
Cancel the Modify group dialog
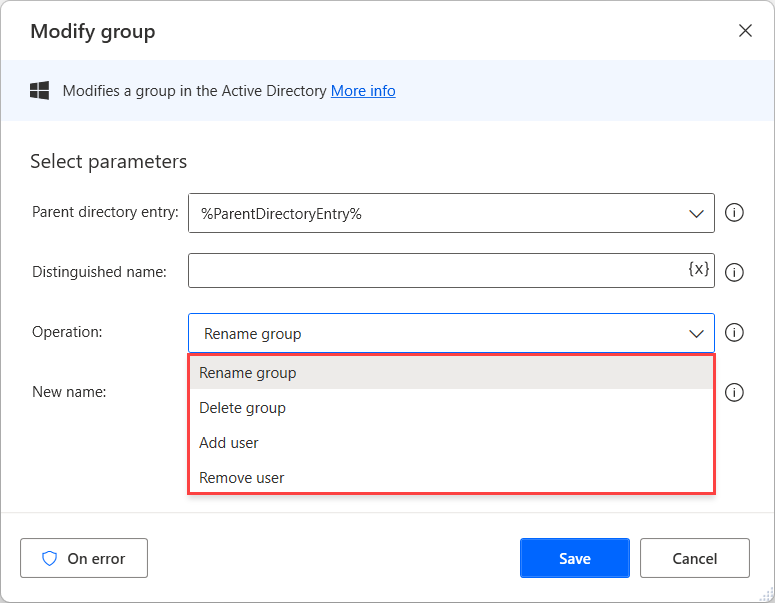(x=694, y=558)
